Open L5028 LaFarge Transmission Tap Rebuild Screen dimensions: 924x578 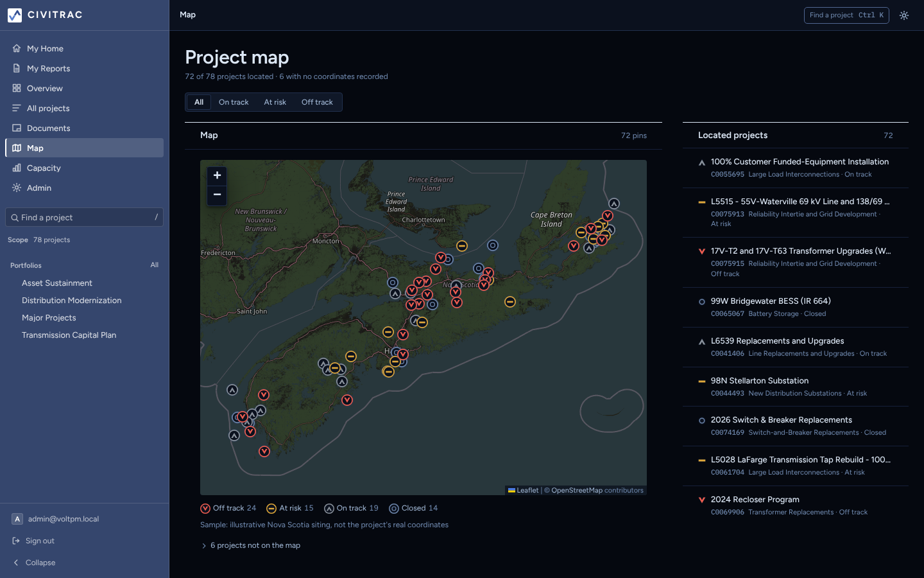coord(796,466)
